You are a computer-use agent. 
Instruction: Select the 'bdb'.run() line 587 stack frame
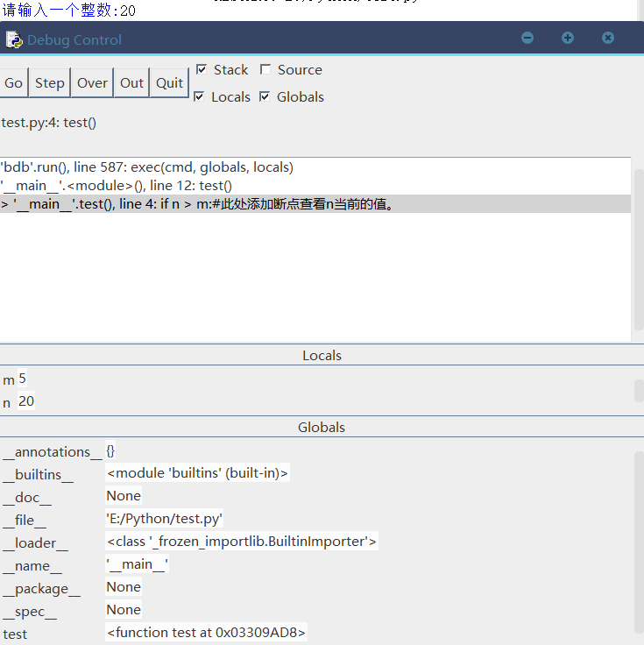coord(147,167)
